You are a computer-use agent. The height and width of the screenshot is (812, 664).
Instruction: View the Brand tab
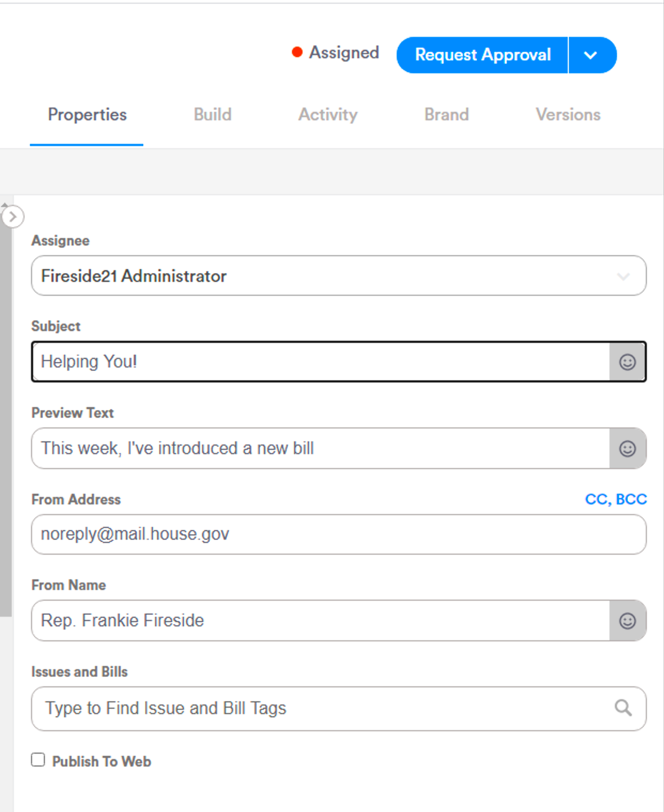click(x=446, y=114)
